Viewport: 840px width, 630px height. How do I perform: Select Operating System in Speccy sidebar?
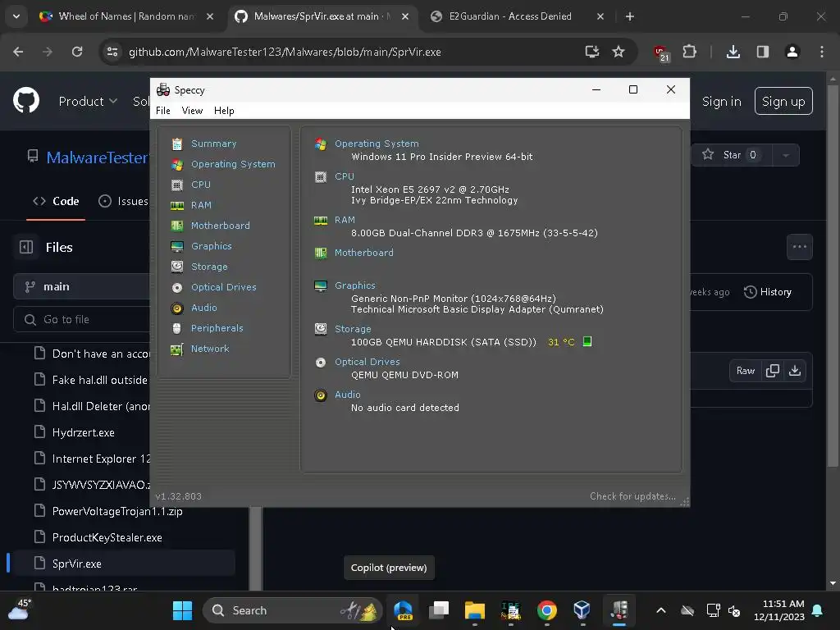233,164
